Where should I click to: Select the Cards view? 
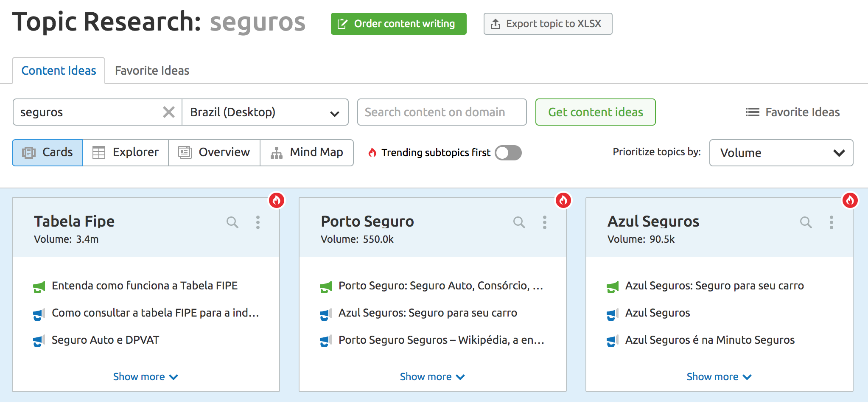(x=48, y=152)
